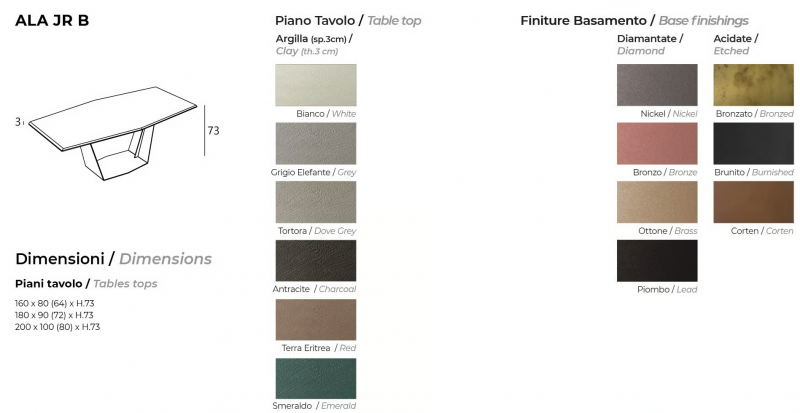The height and width of the screenshot is (413, 800).
Task: Click the 200 x 100 dimension line
Action: 57,327
